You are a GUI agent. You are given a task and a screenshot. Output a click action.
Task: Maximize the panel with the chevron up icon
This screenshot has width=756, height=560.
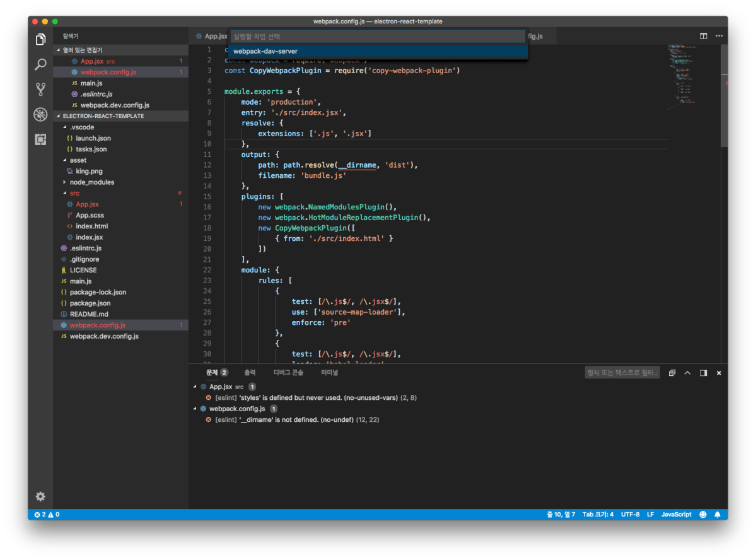coord(687,373)
